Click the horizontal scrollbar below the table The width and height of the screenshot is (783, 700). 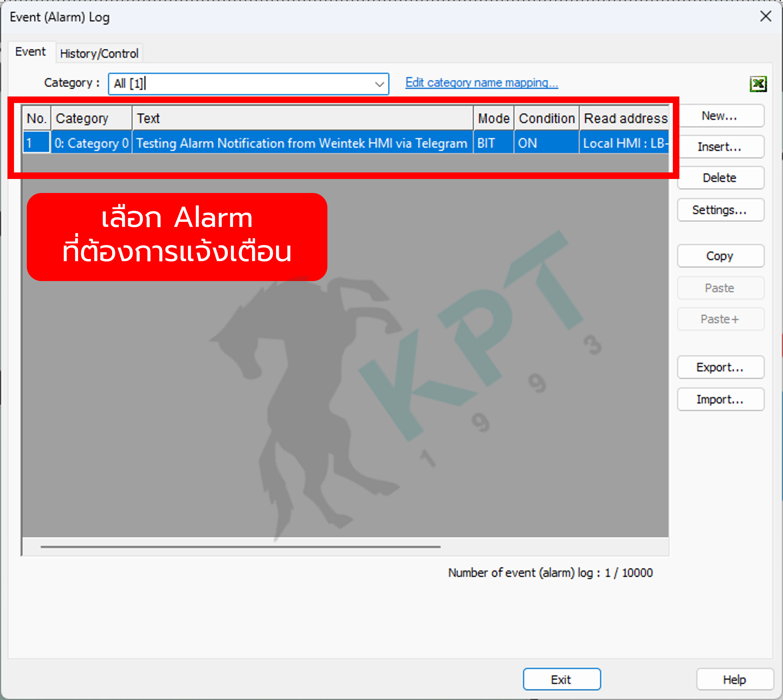click(x=241, y=547)
